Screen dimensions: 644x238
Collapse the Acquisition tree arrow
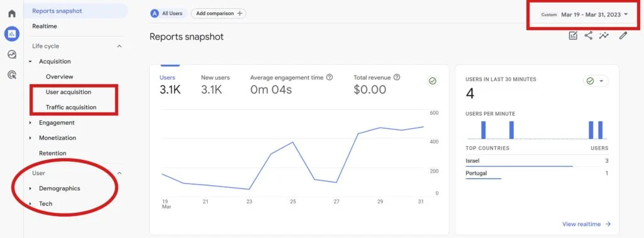pos(30,61)
